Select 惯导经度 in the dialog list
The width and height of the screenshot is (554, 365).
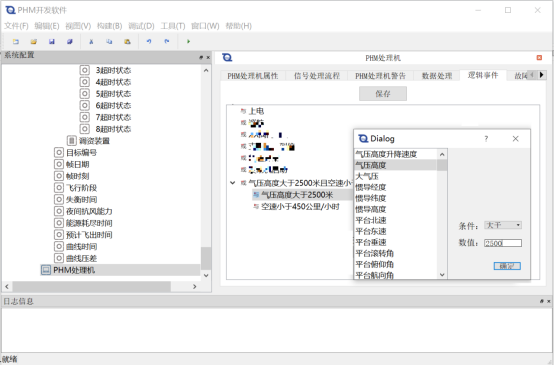(x=371, y=187)
